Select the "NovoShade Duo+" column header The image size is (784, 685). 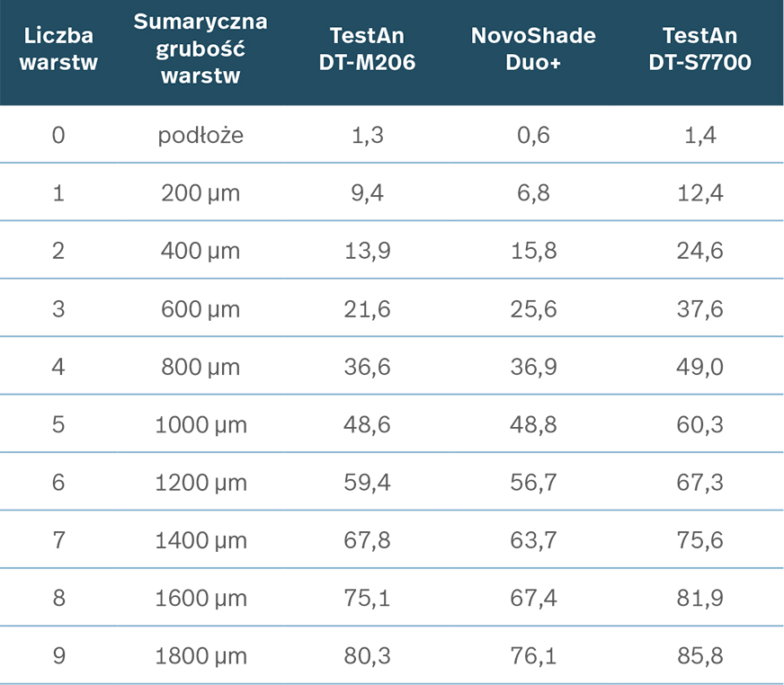tap(533, 50)
